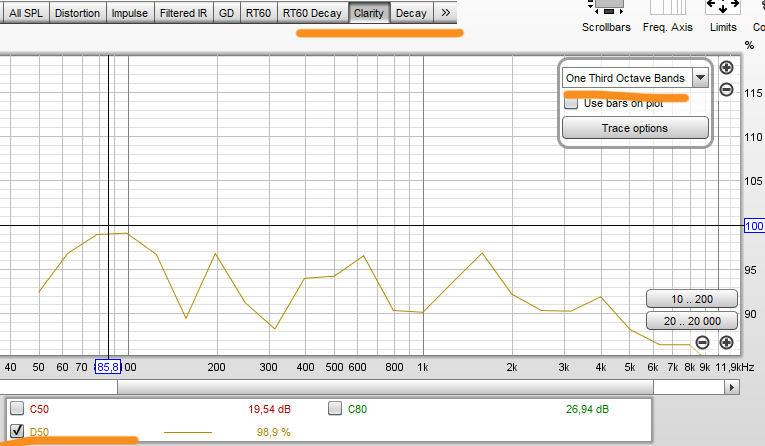Tick Use bars on plot checkbox
Image resolution: width=765 pixels, height=446 pixels.
(x=571, y=103)
